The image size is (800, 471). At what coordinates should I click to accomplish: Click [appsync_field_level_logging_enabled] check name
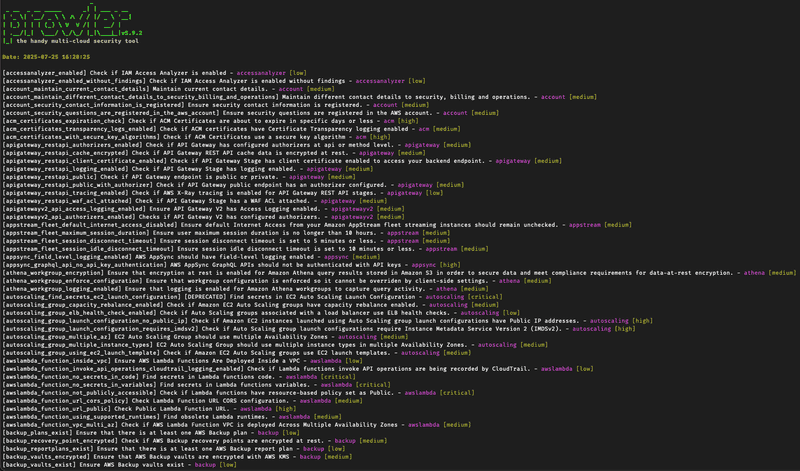pyautogui.click(x=67, y=257)
